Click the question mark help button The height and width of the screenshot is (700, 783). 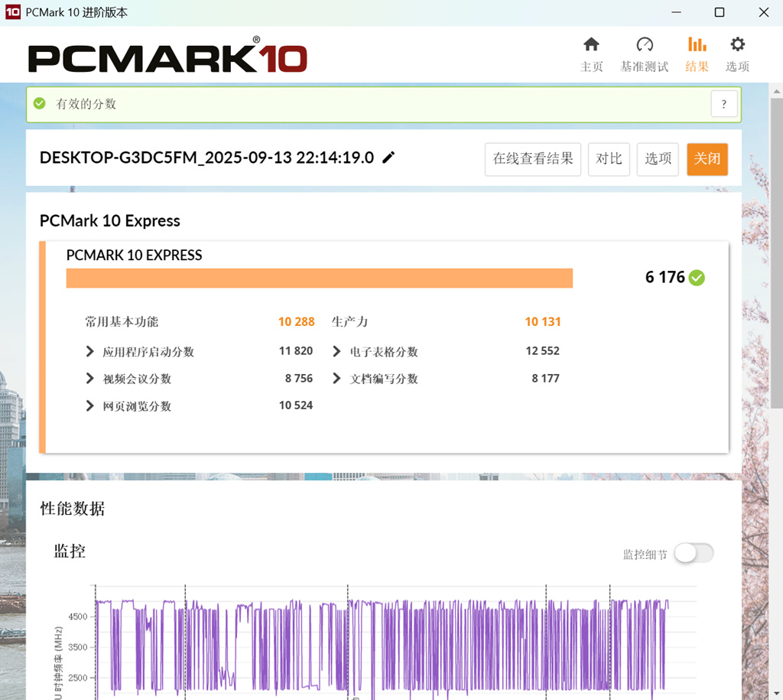point(724,104)
